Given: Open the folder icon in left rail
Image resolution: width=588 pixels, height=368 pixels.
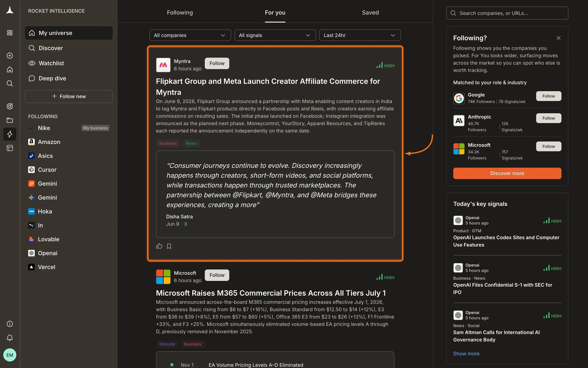Looking at the screenshot, I should 10,120.
